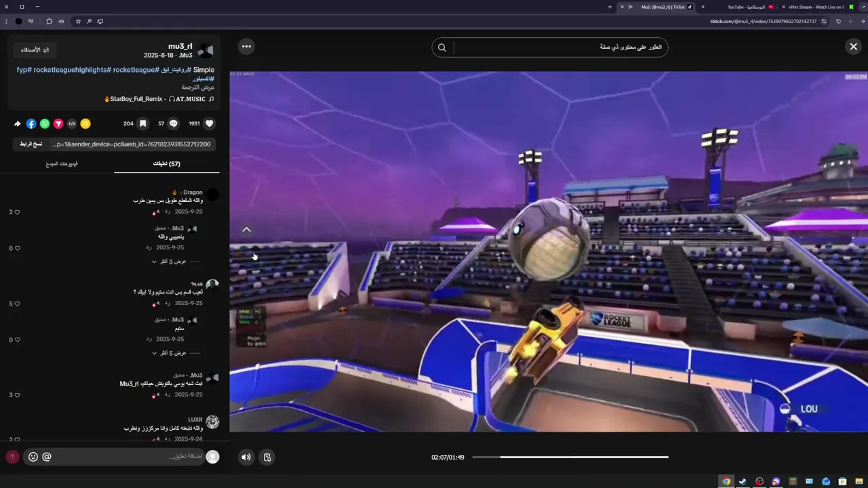
Task: Click عرض الترجمة show translation
Action: click(x=198, y=87)
